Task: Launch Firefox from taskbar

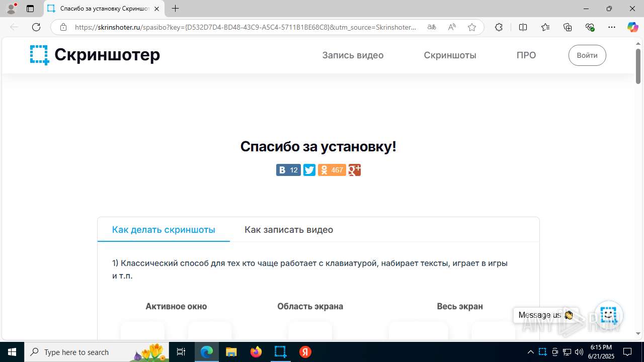Action: click(256, 352)
